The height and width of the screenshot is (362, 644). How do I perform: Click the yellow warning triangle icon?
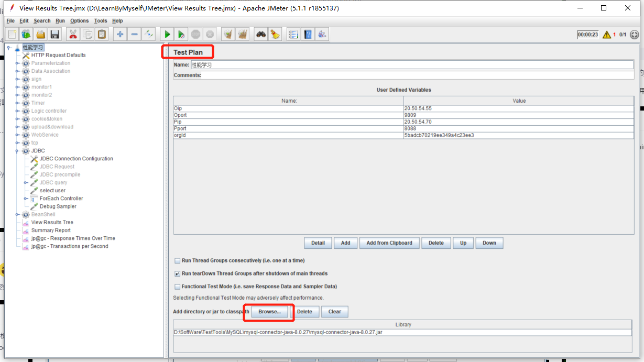click(x=607, y=35)
